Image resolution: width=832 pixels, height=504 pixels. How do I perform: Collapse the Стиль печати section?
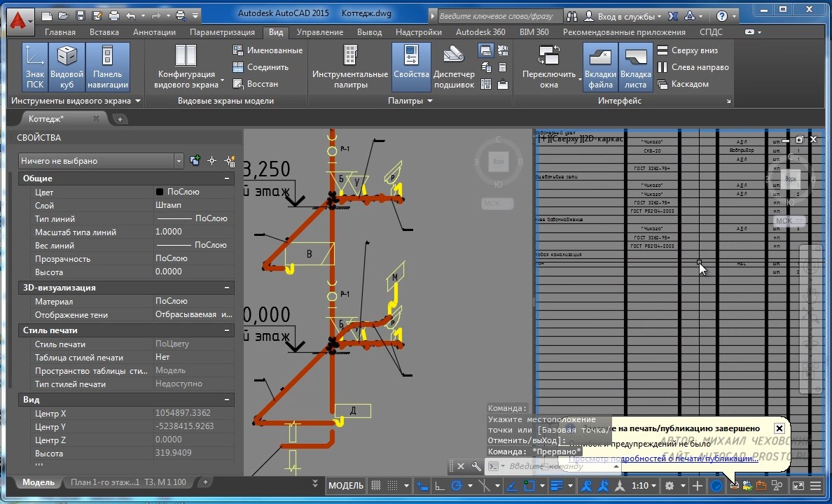(227, 330)
